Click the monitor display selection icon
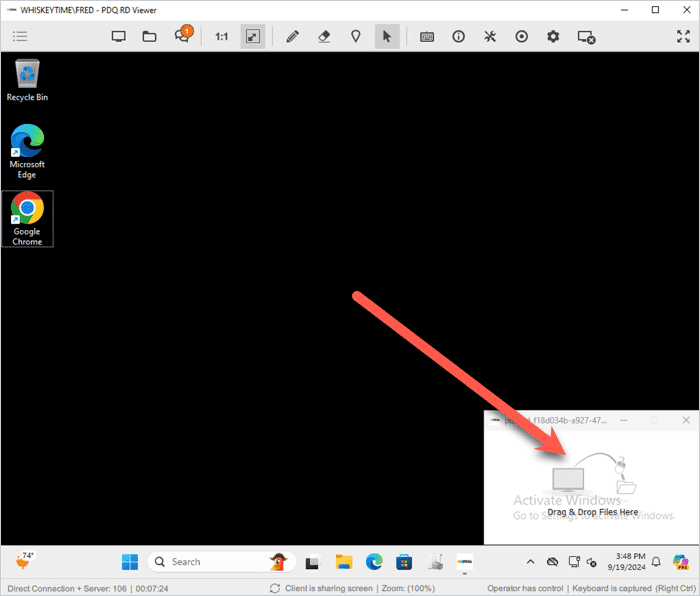 click(x=118, y=36)
